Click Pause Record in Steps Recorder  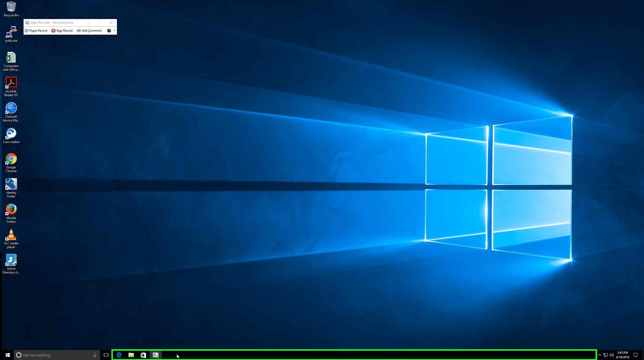(x=36, y=31)
